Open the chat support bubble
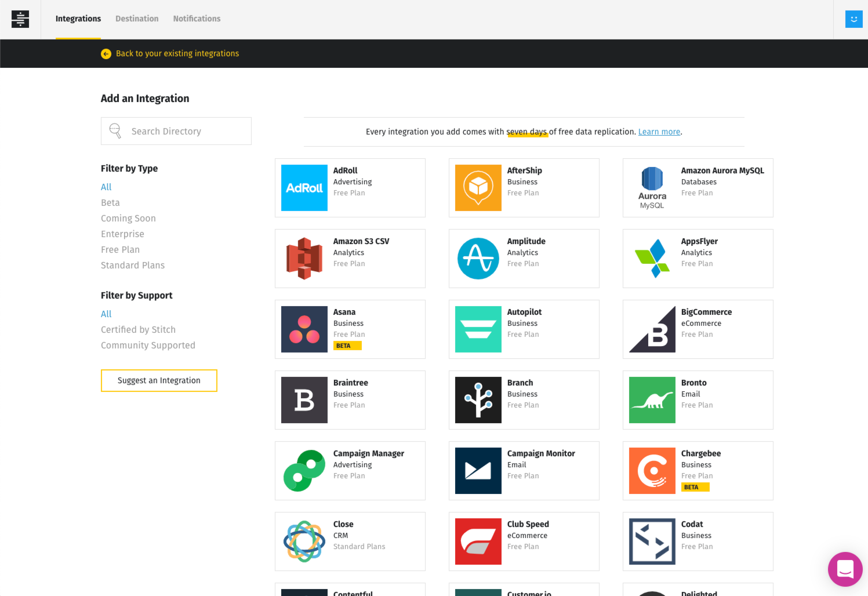 pos(845,569)
